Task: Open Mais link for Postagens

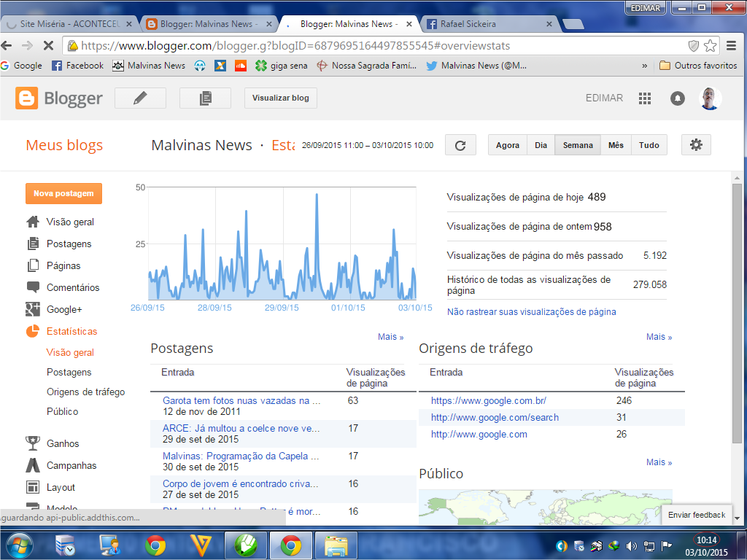Action: [x=391, y=337]
